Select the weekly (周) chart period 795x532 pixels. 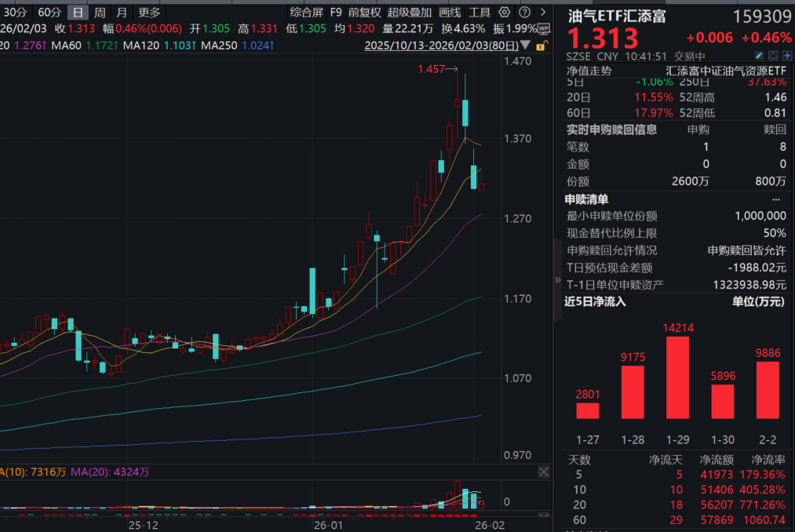coord(100,13)
